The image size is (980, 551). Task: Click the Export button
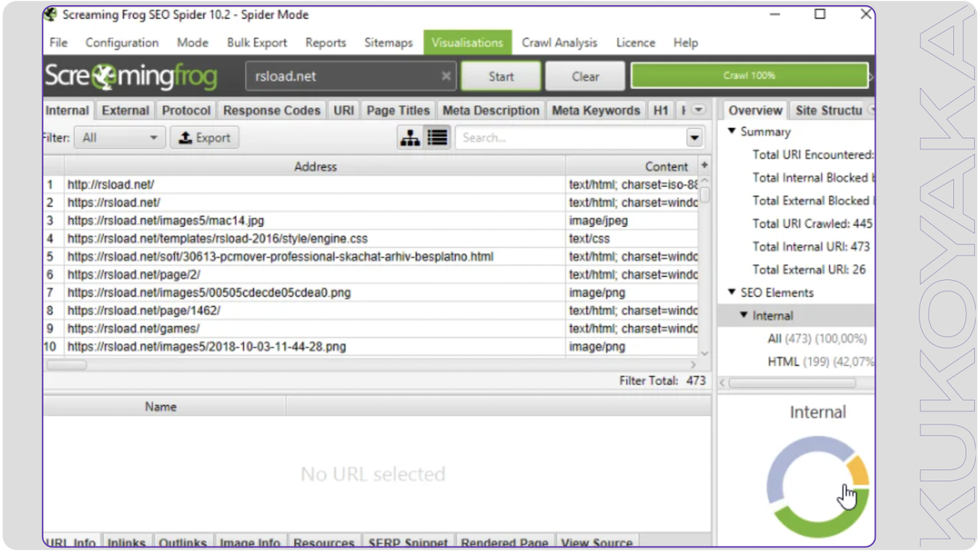[205, 138]
